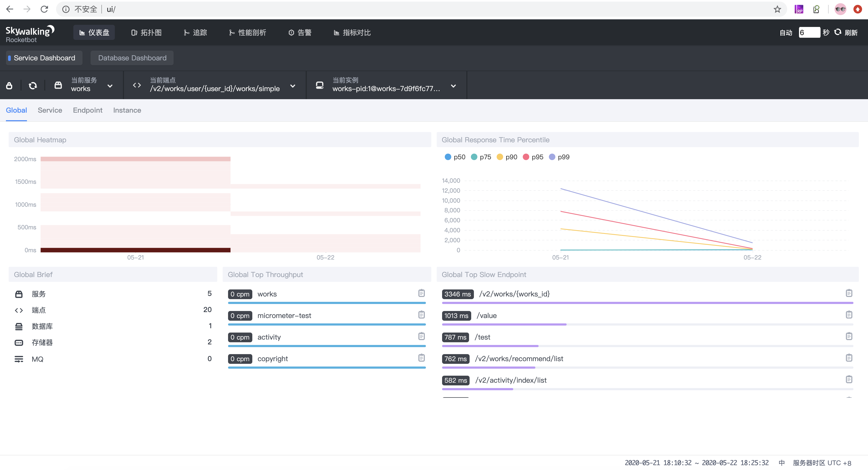Open the Database Dashboard
The image size is (868, 470).
point(132,58)
